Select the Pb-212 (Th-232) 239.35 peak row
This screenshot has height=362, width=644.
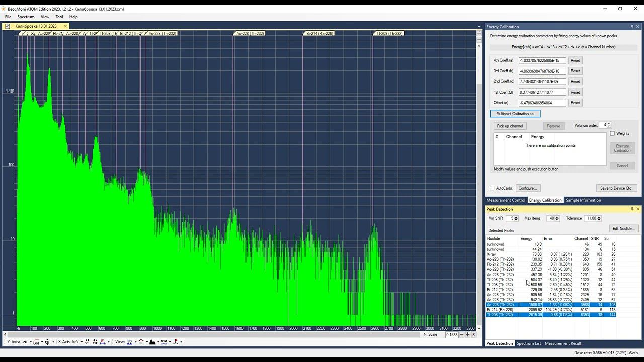click(x=552, y=264)
